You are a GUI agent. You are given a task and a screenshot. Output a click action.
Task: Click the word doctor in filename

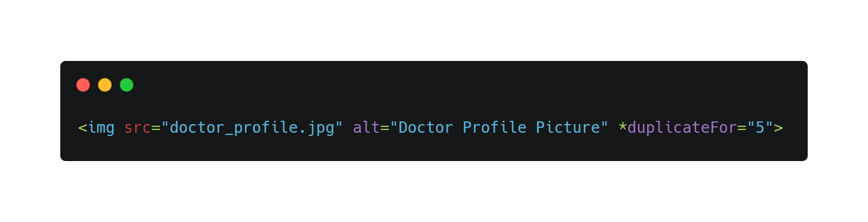pos(197,127)
